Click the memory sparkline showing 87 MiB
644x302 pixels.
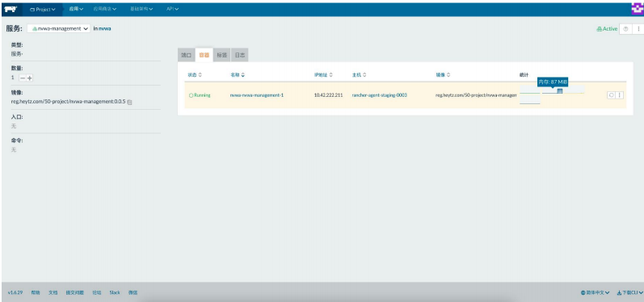click(x=553, y=90)
